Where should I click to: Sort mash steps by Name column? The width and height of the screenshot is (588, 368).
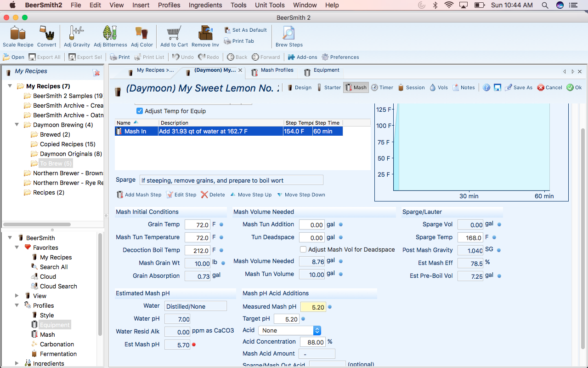pyautogui.click(x=136, y=123)
